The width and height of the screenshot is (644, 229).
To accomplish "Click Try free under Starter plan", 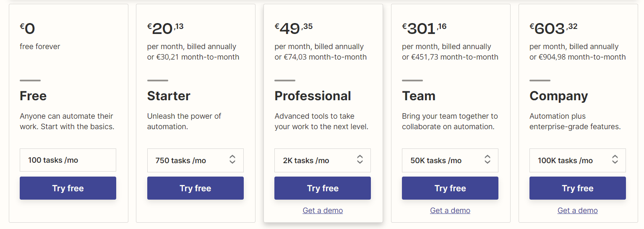I will point(196,188).
